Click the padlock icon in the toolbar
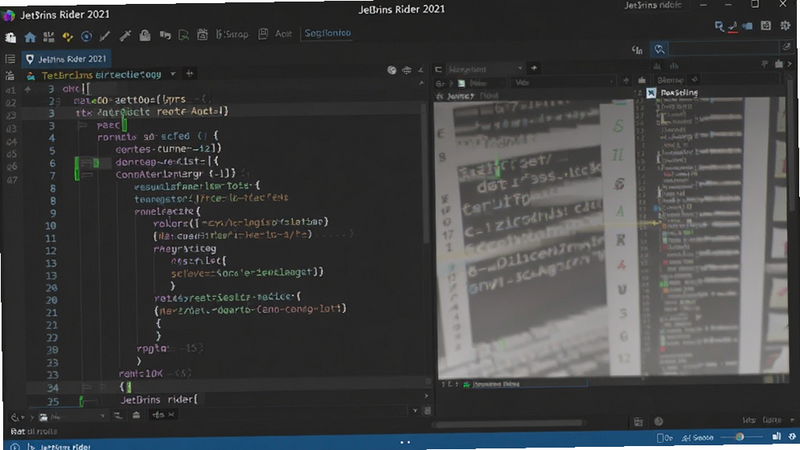800x450 pixels. tap(145, 35)
